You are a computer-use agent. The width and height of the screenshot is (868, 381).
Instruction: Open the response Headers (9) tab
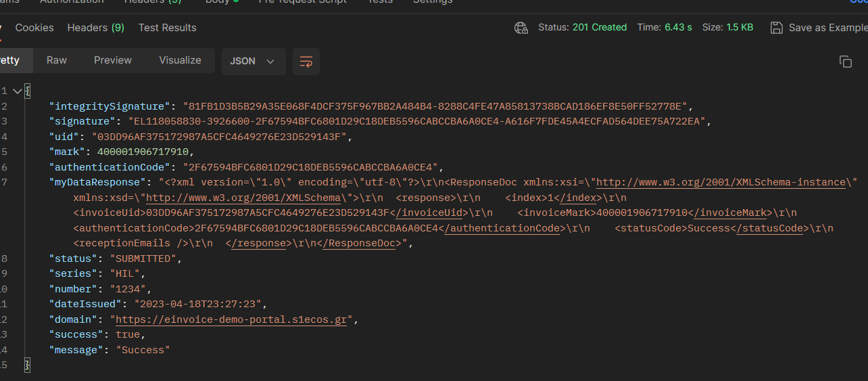pos(95,28)
